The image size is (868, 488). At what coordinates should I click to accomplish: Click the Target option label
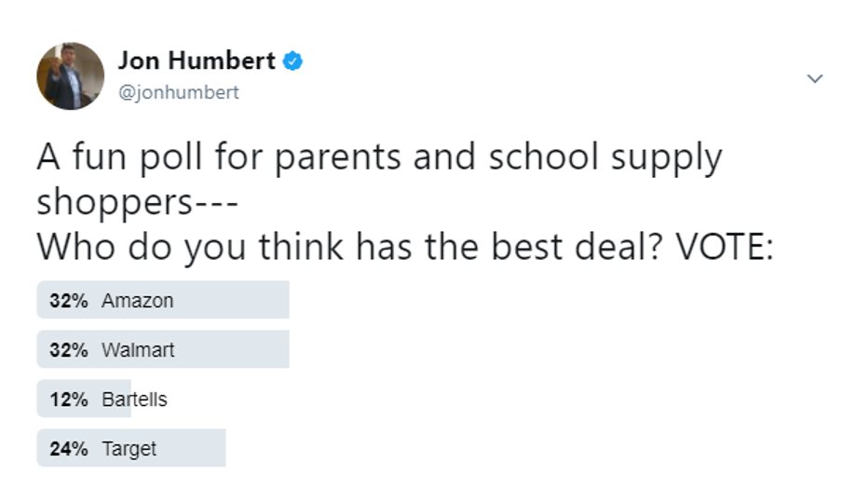coord(129,449)
